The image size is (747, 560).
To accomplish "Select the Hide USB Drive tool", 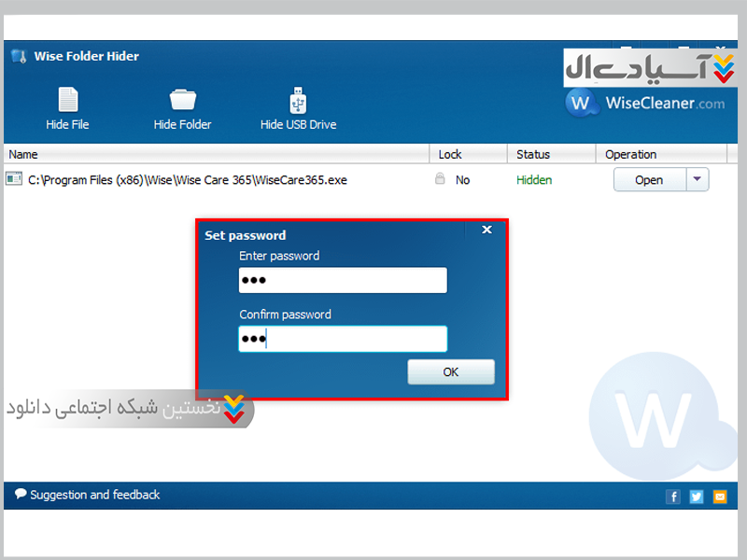I will tap(298, 101).
